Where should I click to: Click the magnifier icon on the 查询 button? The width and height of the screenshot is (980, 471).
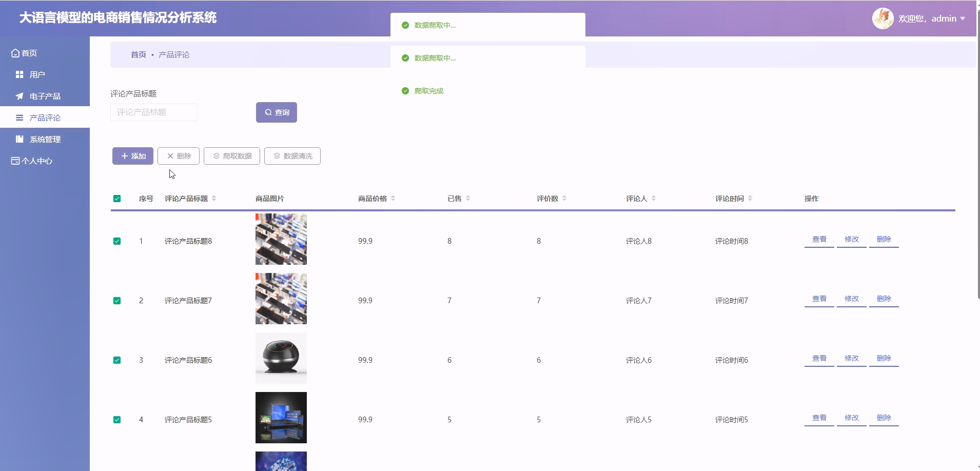[x=268, y=112]
